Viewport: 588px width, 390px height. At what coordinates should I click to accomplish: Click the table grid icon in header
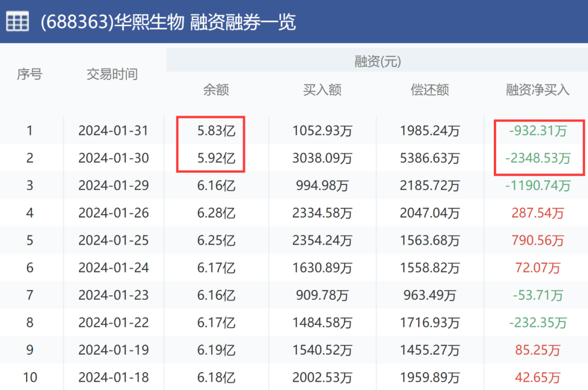[17, 21]
